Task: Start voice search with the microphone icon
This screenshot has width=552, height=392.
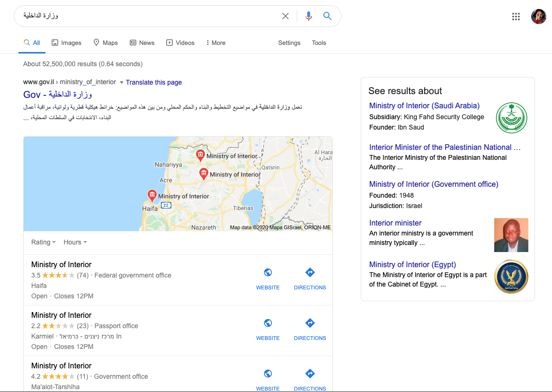Action: pos(308,16)
